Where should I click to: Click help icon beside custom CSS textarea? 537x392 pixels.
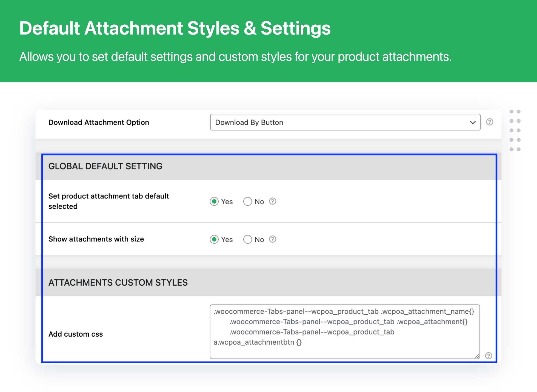coord(489,356)
